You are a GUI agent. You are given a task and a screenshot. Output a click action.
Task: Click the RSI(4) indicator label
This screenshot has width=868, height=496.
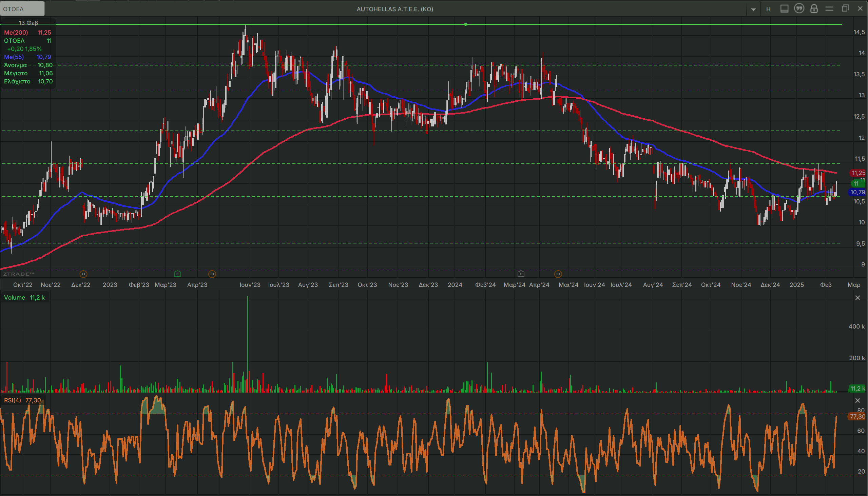[x=13, y=400]
